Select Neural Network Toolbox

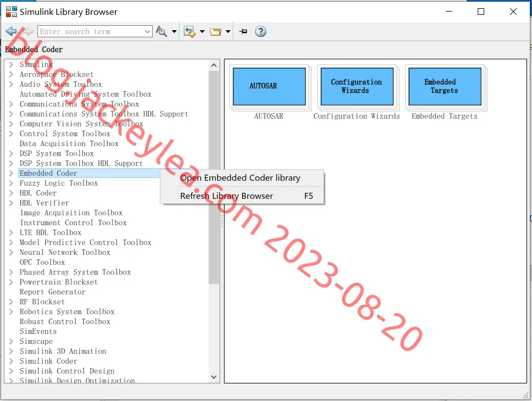[x=65, y=252]
